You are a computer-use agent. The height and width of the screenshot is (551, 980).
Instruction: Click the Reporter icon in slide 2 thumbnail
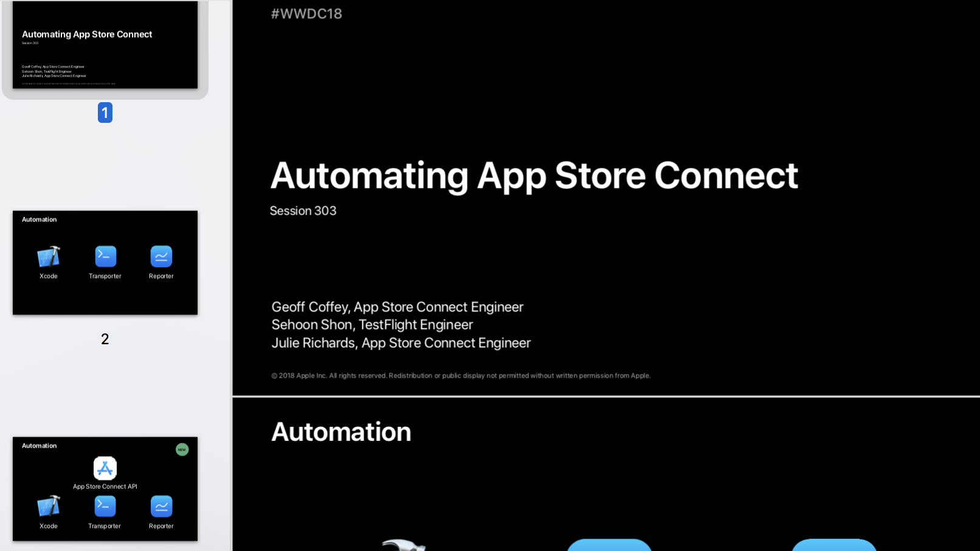[161, 257]
